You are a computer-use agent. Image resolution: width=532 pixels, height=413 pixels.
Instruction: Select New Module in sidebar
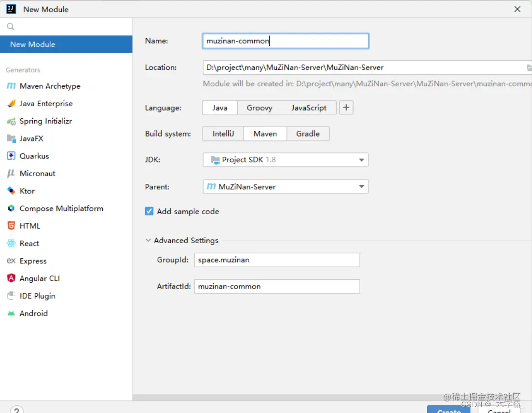[x=66, y=44]
